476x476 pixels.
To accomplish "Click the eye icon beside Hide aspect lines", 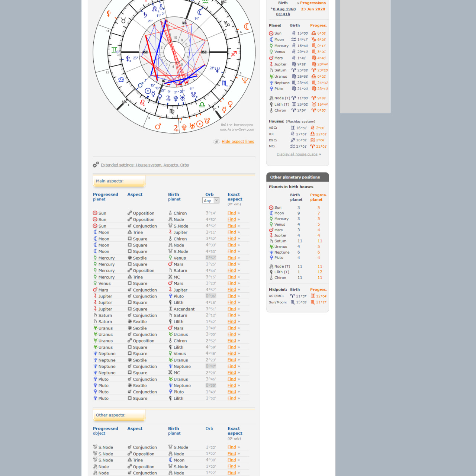I will 216,142.
